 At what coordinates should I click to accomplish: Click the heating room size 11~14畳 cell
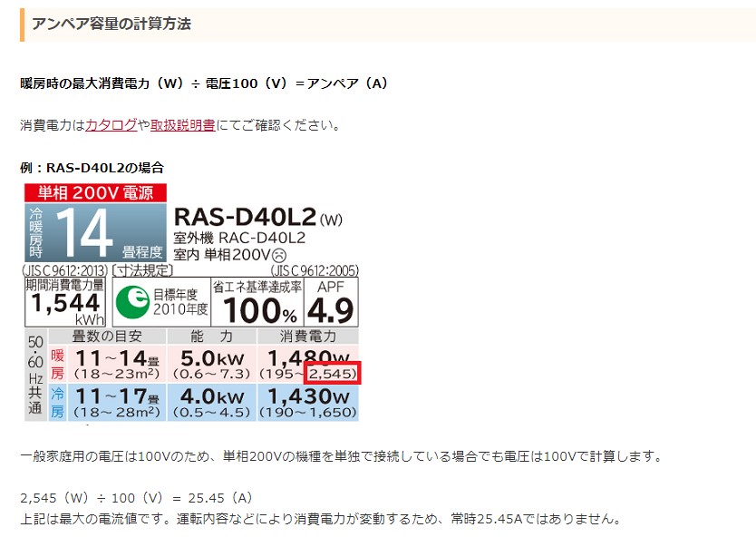(x=117, y=364)
